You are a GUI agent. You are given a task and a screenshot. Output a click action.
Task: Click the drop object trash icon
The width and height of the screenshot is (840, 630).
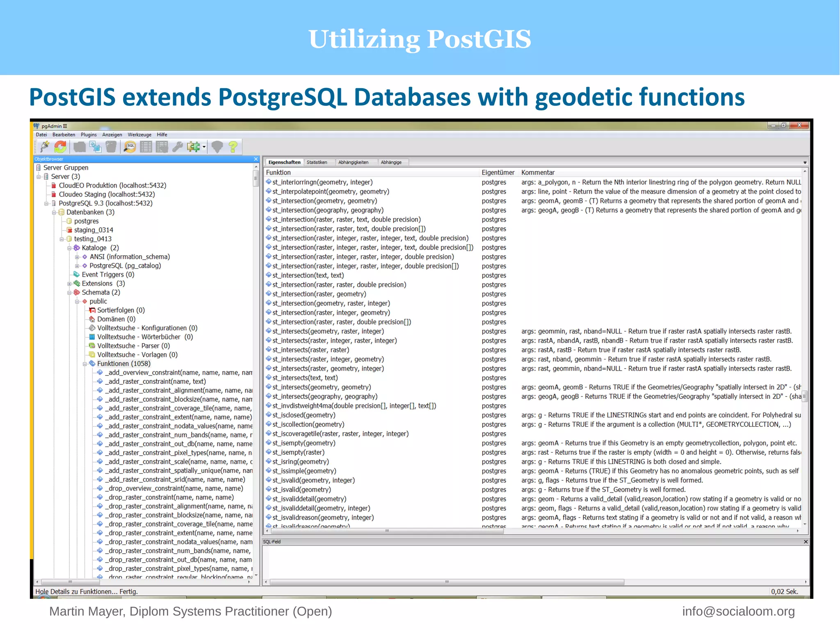(x=111, y=147)
